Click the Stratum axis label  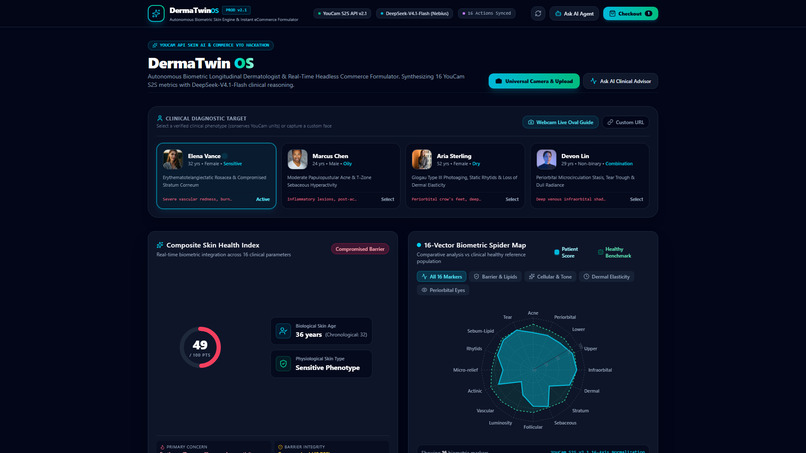click(580, 411)
